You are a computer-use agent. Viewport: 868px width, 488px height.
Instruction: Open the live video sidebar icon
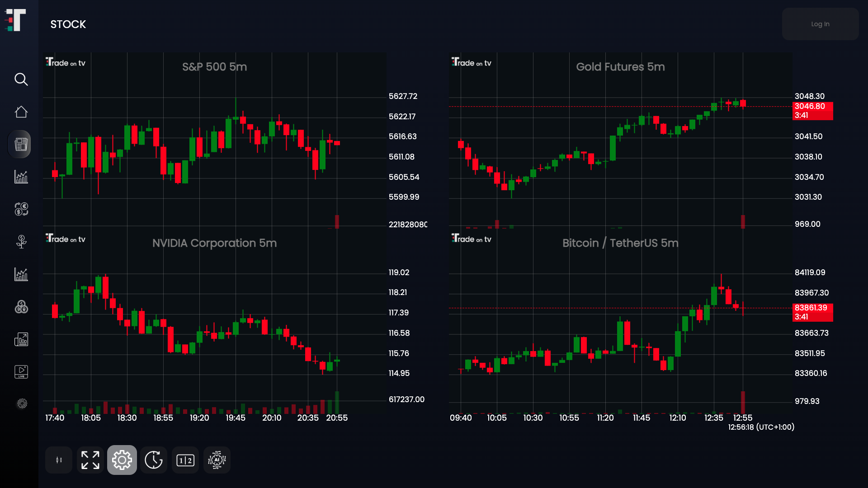pos(21,372)
